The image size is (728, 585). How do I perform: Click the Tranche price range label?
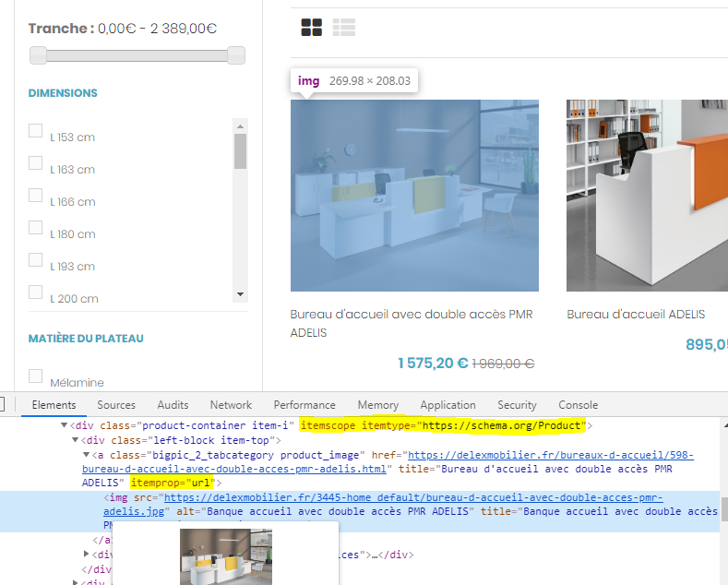click(123, 29)
